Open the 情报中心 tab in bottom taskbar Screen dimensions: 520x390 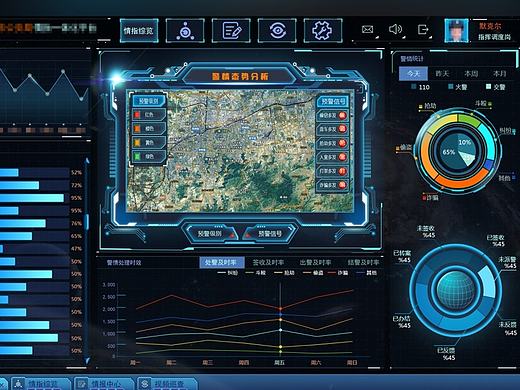click(104, 384)
